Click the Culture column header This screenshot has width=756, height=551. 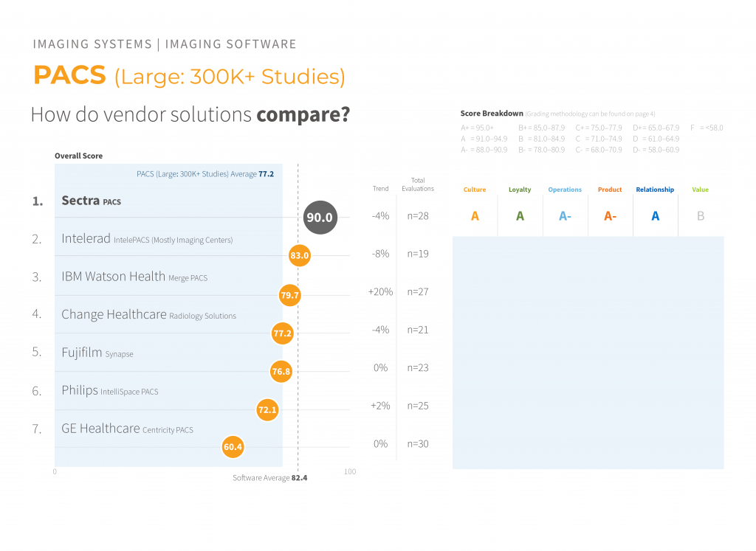pyautogui.click(x=475, y=190)
